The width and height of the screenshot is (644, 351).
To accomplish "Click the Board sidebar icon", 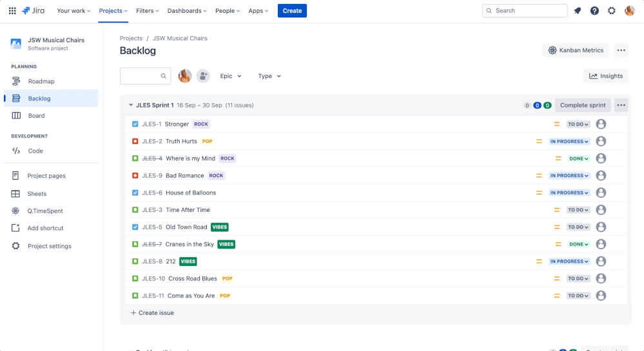I will click(16, 116).
